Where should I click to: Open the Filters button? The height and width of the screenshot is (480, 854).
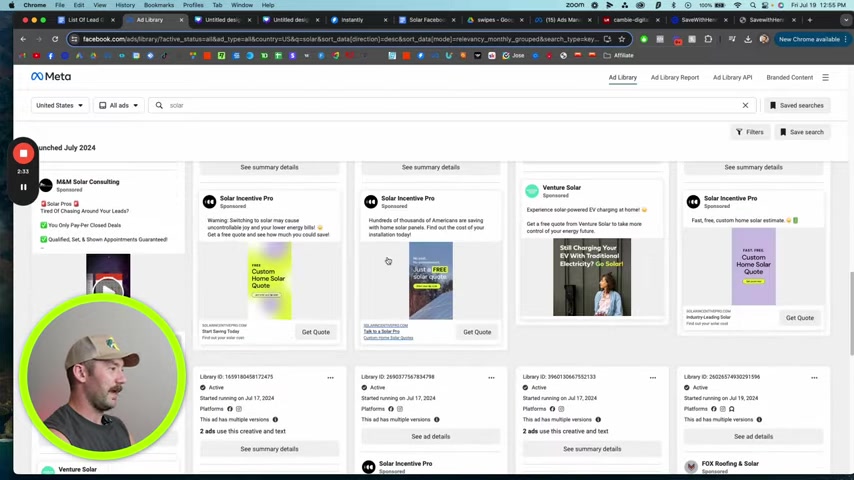750,132
